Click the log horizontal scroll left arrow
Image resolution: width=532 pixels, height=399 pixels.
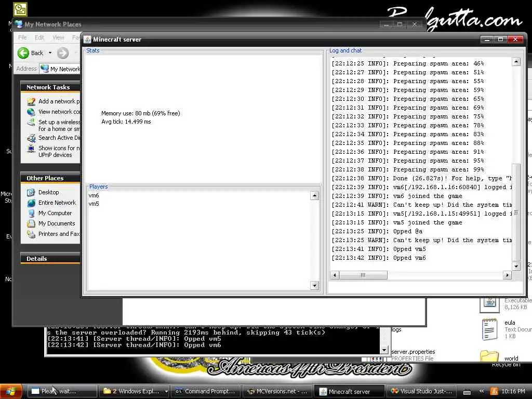pos(335,275)
